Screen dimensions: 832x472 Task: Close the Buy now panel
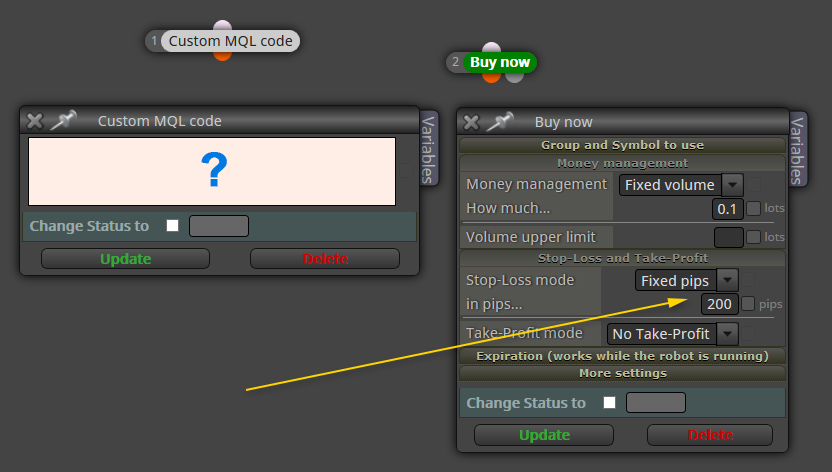tap(471, 122)
